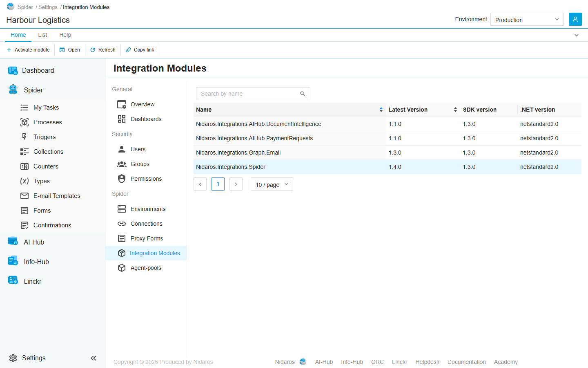Select the Types (x) icon
The image size is (588, 368).
click(x=24, y=181)
